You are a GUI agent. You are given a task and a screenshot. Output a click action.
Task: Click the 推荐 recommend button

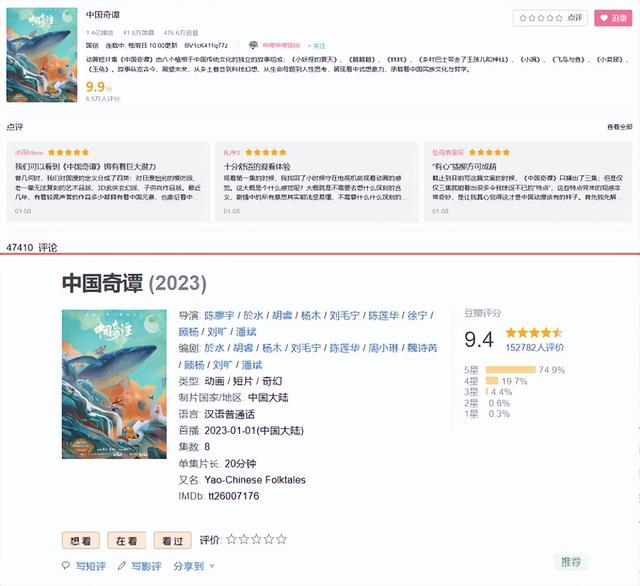(x=571, y=562)
